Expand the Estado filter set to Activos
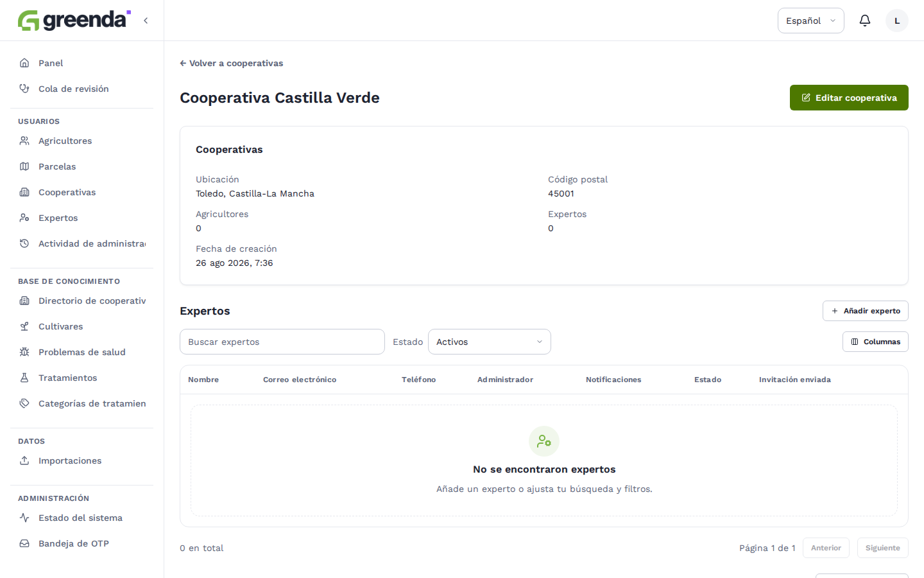This screenshot has width=924, height=578. pos(490,342)
